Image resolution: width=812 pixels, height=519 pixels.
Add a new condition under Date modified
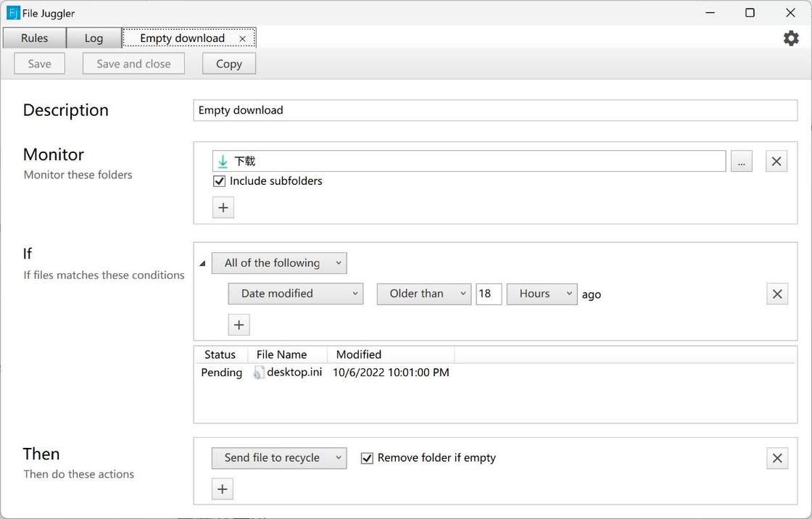[x=239, y=325]
